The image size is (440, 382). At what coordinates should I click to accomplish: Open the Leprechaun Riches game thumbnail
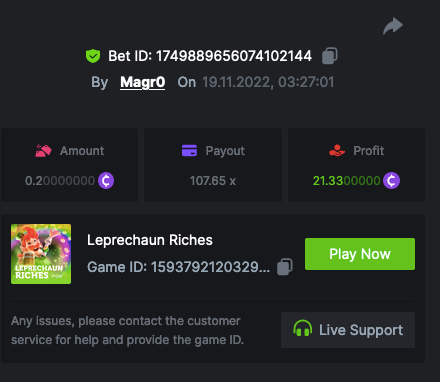pos(41,254)
